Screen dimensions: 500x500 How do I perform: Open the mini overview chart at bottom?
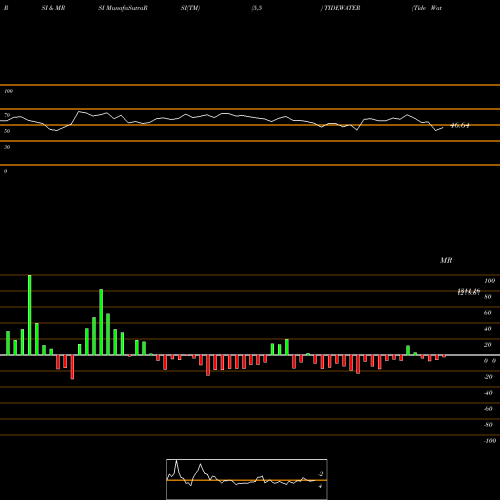[x=247, y=479]
